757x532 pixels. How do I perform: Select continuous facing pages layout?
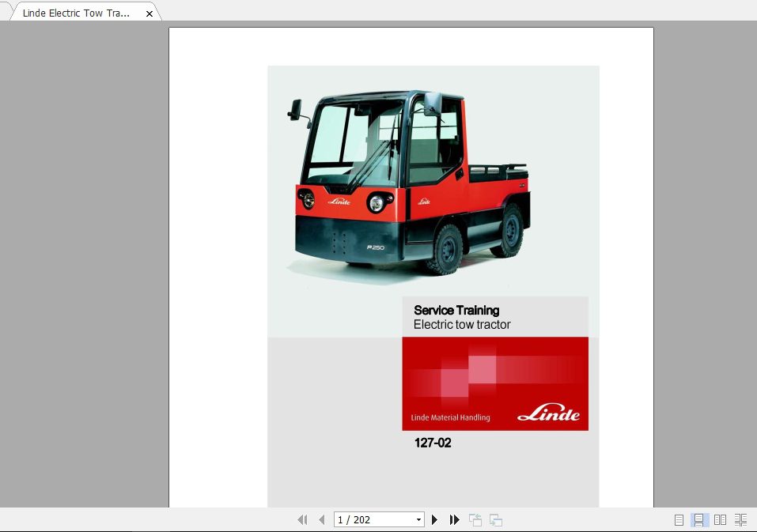740,519
